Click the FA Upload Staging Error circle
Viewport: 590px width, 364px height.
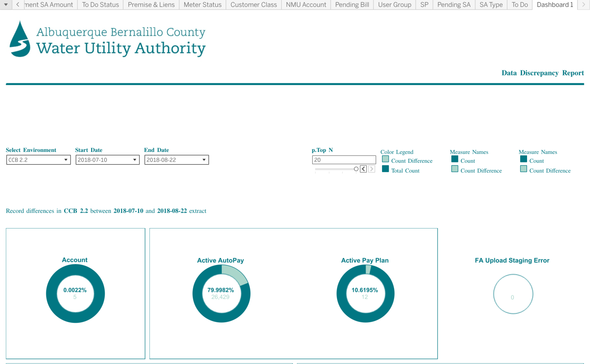click(513, 294)
